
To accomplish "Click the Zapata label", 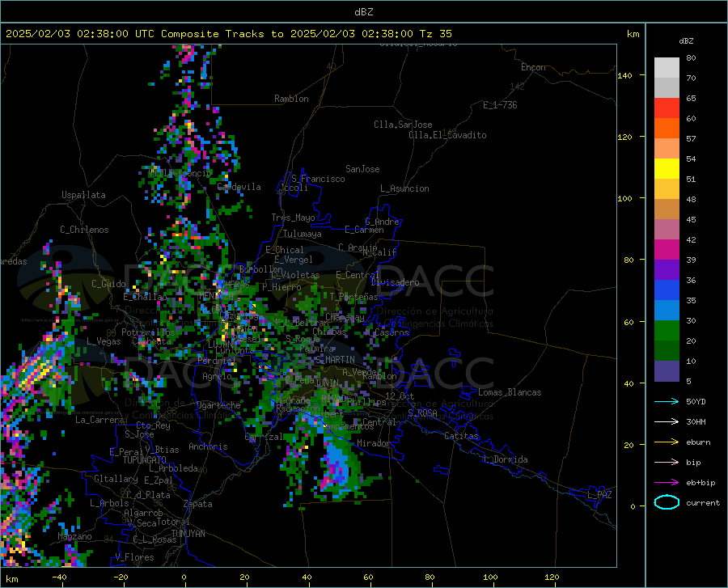I will click(198, 504).
